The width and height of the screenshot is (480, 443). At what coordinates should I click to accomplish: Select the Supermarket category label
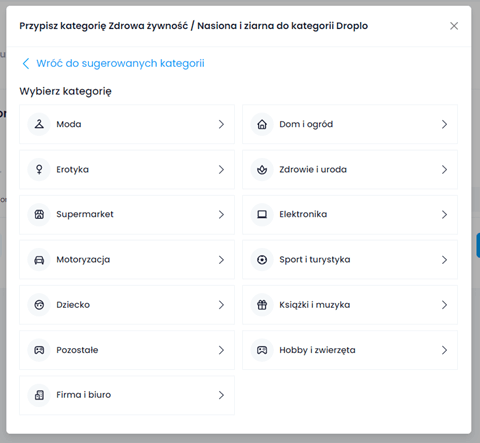(x=85, y=214)
